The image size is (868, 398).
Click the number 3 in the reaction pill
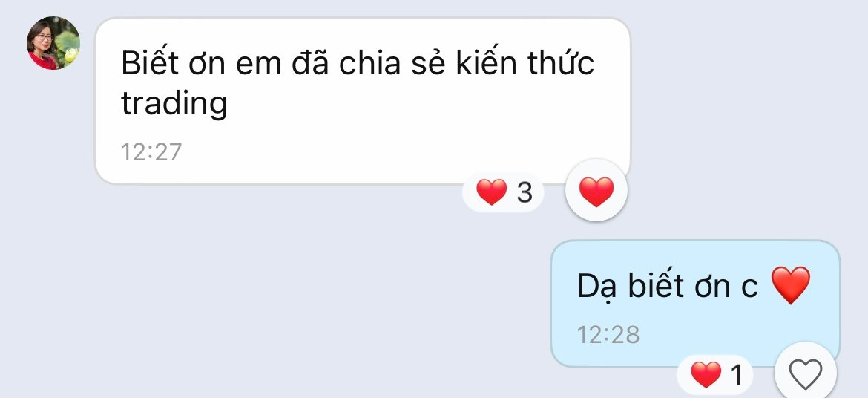pyautogui.click(x=525, y=193)
